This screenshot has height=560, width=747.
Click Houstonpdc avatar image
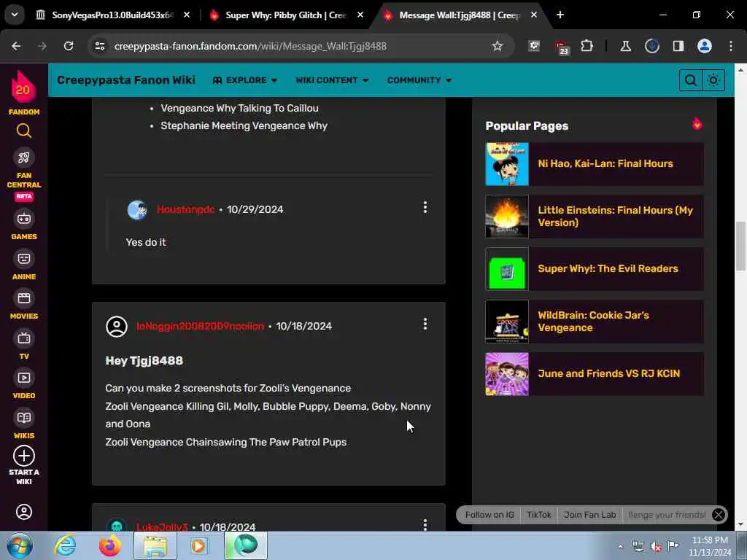pos(137,210)
